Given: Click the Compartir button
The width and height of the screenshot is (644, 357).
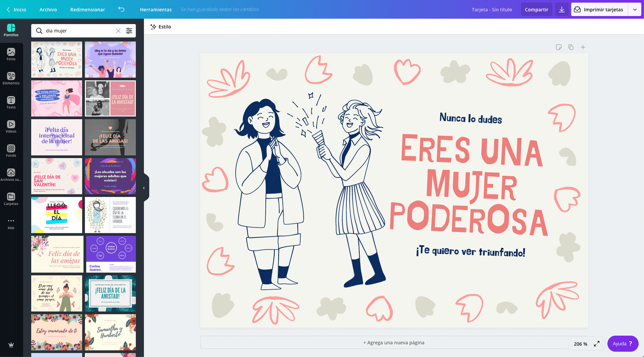Looking at the screenshot, I should tap(536, 10).
